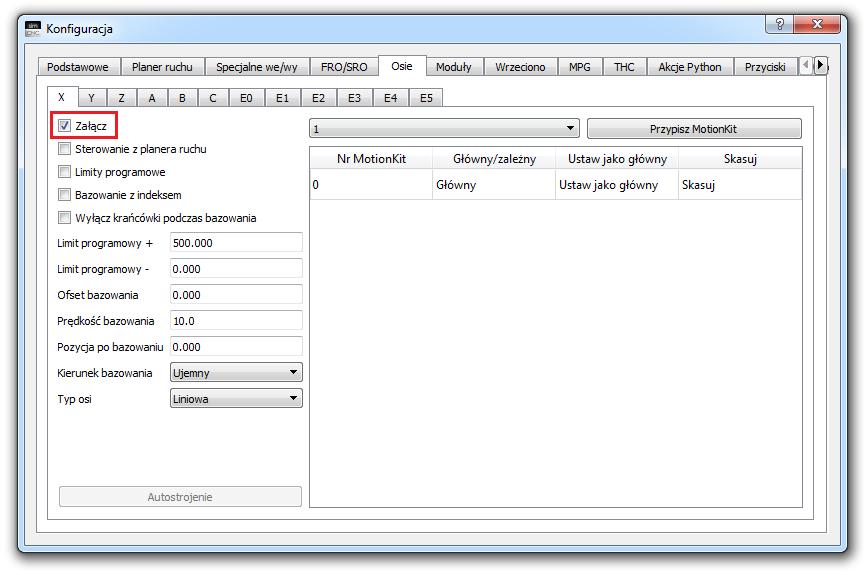Image resolution: width=868 pixels, height=575 pixels.
Task: Click Ustaw jako główny column header
Action: 617,159
